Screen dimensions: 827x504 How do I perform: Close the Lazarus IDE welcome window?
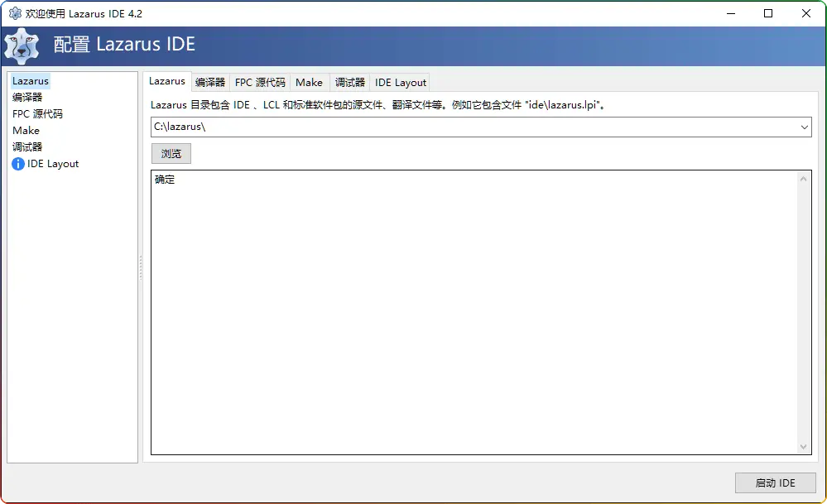tap(806, 13)
